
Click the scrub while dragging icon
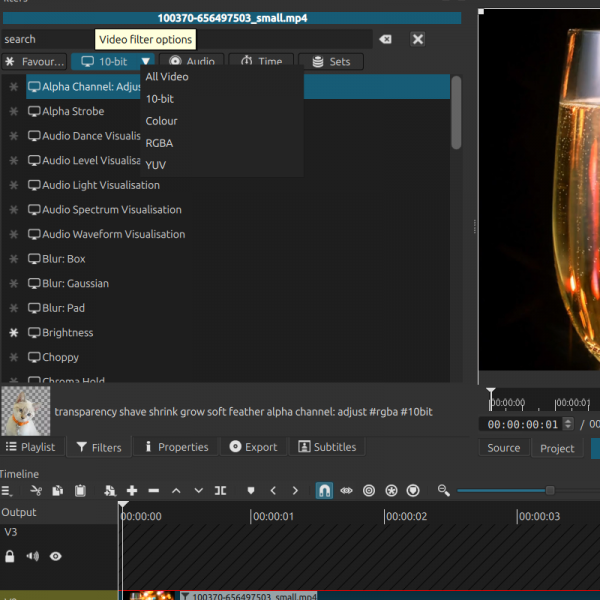pyautogui.click(x=347, y=491)
